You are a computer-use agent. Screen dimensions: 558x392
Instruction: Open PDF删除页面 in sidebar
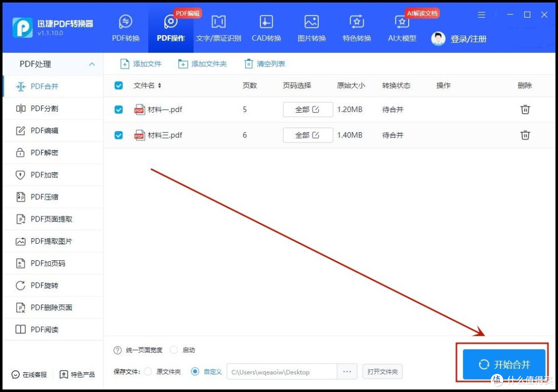53,307
